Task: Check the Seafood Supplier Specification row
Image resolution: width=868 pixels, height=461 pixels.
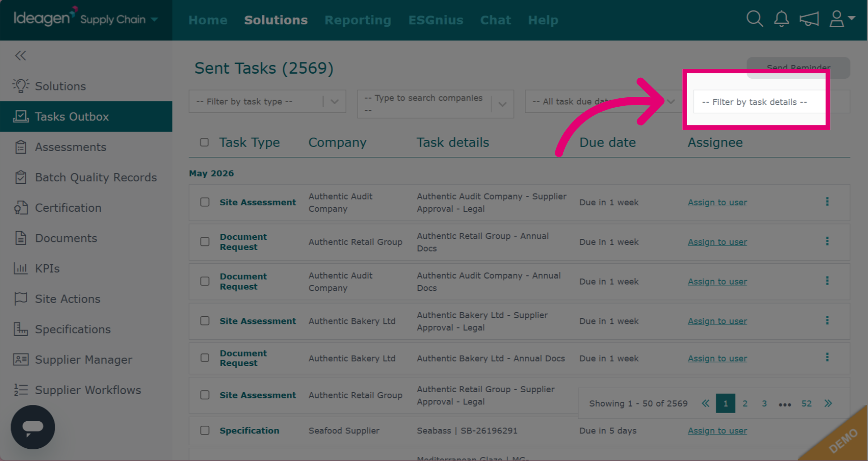Action: (x=205, y=430)
